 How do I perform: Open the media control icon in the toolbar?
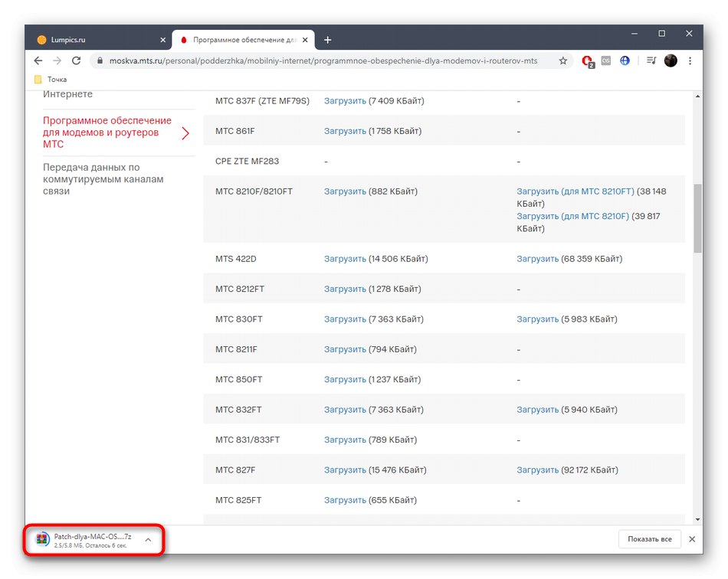tap(651, 61)
